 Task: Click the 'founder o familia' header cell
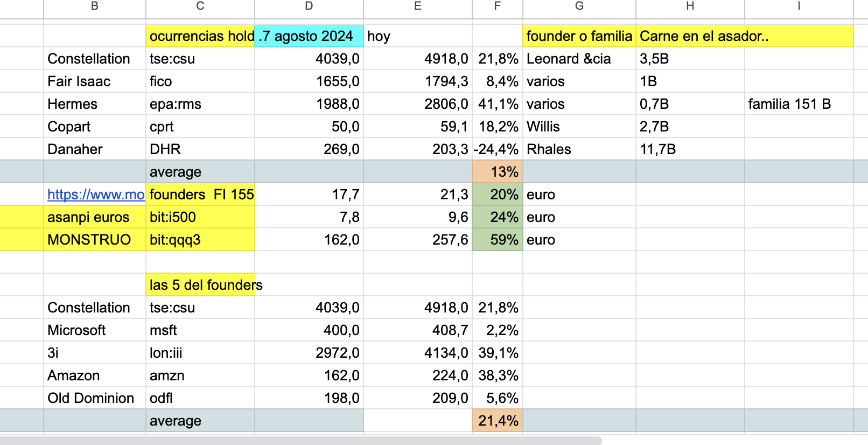point(579,36)
